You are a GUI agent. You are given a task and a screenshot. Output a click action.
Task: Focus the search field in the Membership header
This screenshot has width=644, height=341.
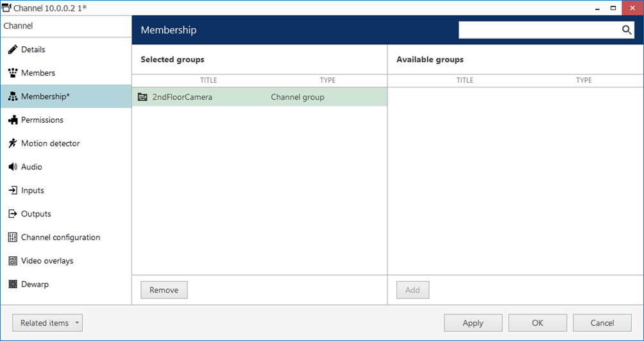click(539, 30)
